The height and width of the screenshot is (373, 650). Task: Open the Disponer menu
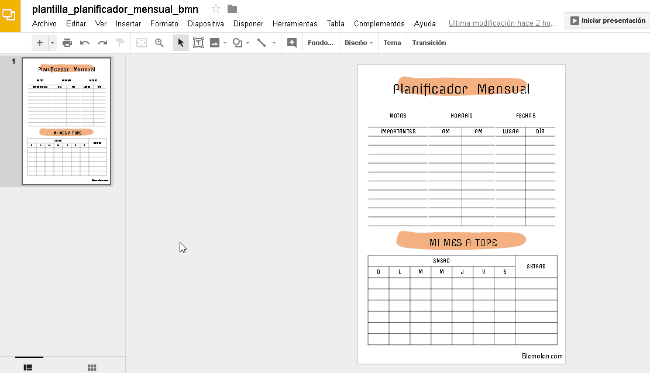248,24
